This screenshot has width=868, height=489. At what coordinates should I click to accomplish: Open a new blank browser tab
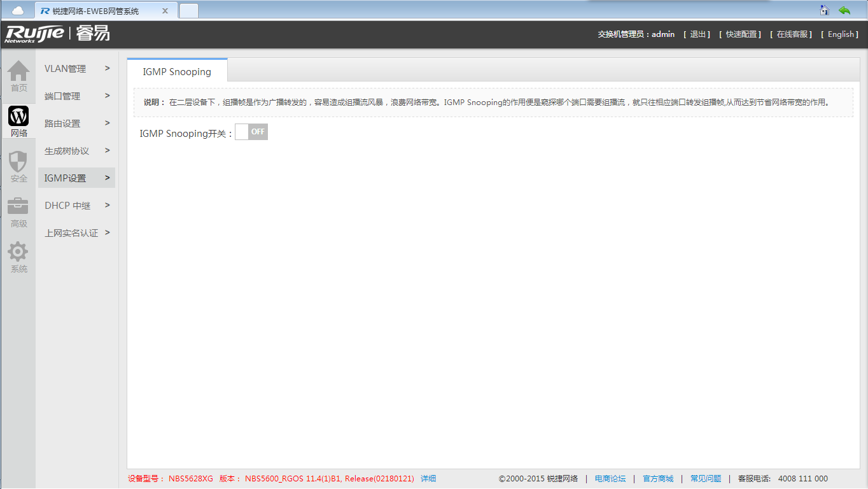tap(189, 11)
